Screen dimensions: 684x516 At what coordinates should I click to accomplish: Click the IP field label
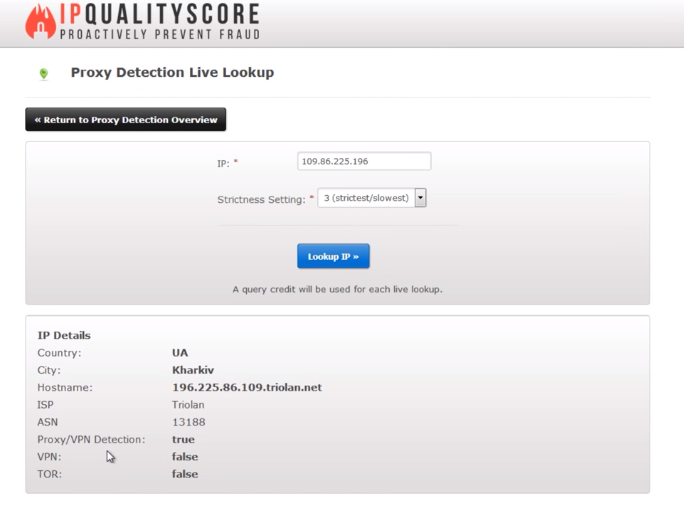click(x=223, y=163)
